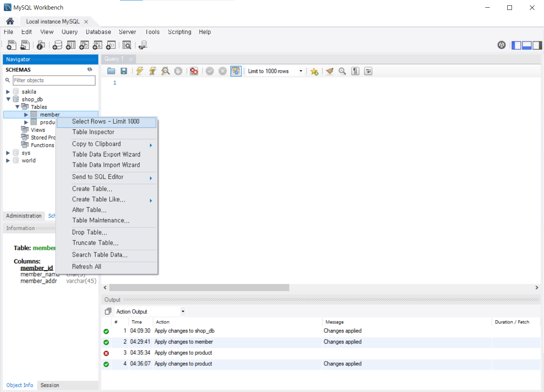Create new view toolbar icon
The height and width of the screenshot is (392, 544).
click(84, 45)
